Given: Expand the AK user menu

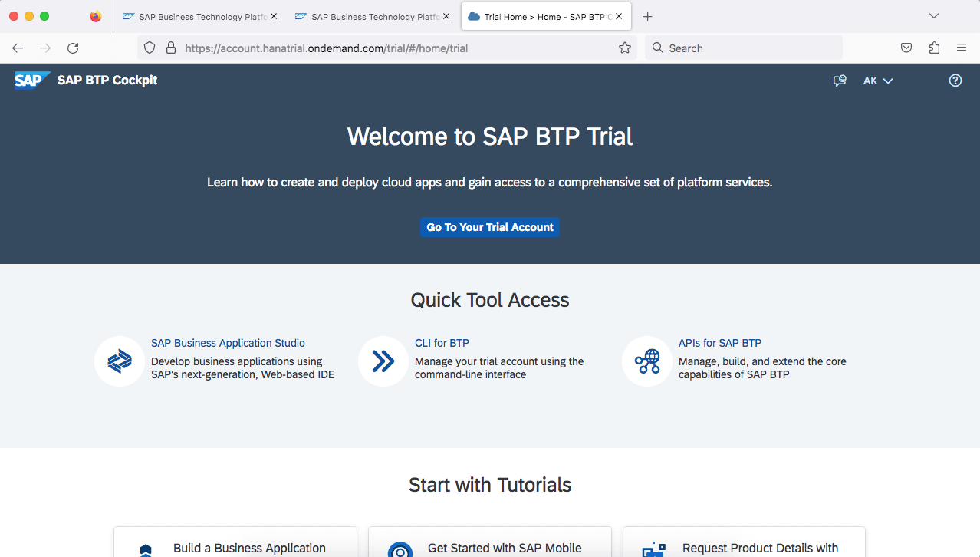Looking at the screenshot, I should click(x=878, y=81).
